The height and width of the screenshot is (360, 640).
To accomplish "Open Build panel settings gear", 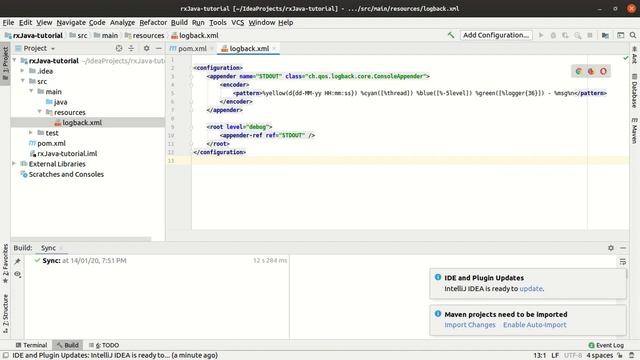I will pyautogui.click(x=611, y=248).
